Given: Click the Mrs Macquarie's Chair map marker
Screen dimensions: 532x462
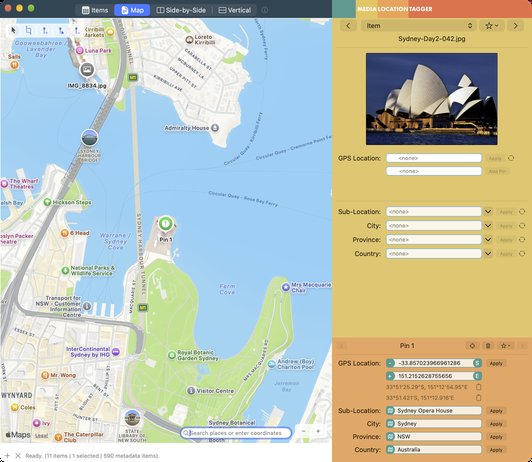Looking at the screenshot, I should pos(286,287).
